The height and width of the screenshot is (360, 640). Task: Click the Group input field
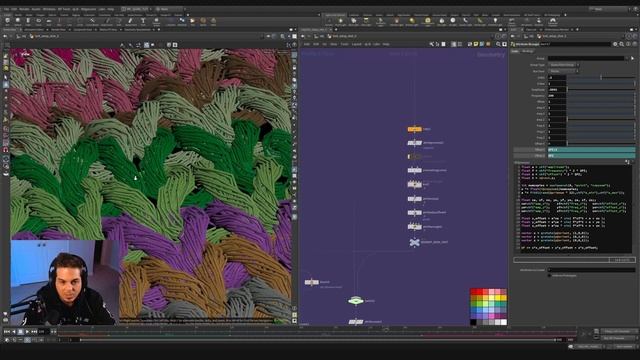pos(587,58)
